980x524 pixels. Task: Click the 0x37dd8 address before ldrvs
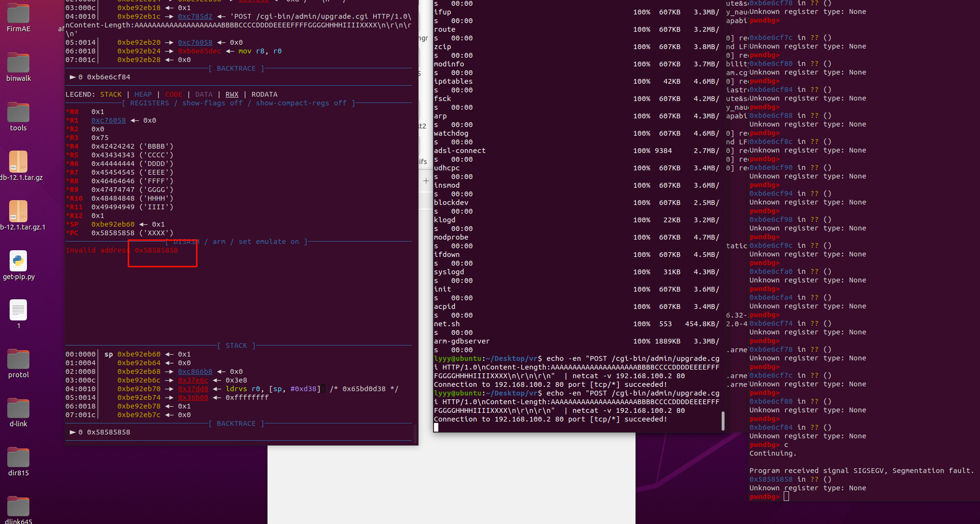[193, 389]
